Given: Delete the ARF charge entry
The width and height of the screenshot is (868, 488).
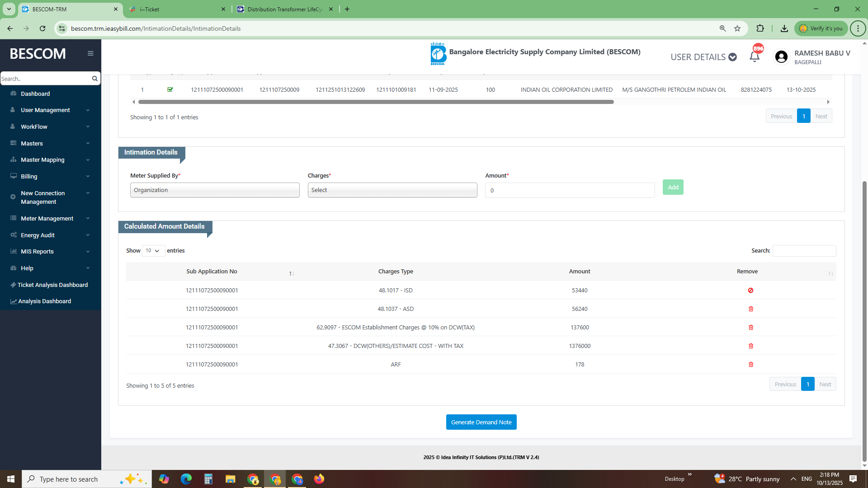Looking at the screenshot, I should pos(750,365).
